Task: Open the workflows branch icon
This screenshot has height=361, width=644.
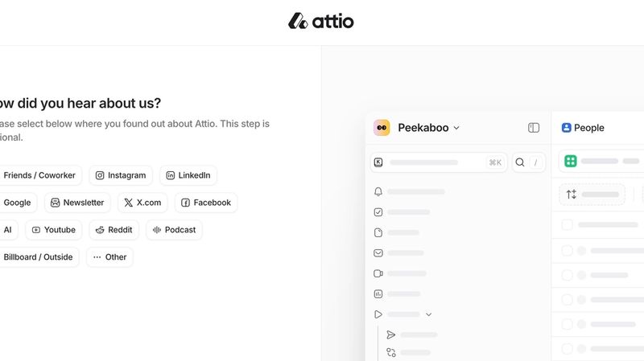Action: [391, 352]
